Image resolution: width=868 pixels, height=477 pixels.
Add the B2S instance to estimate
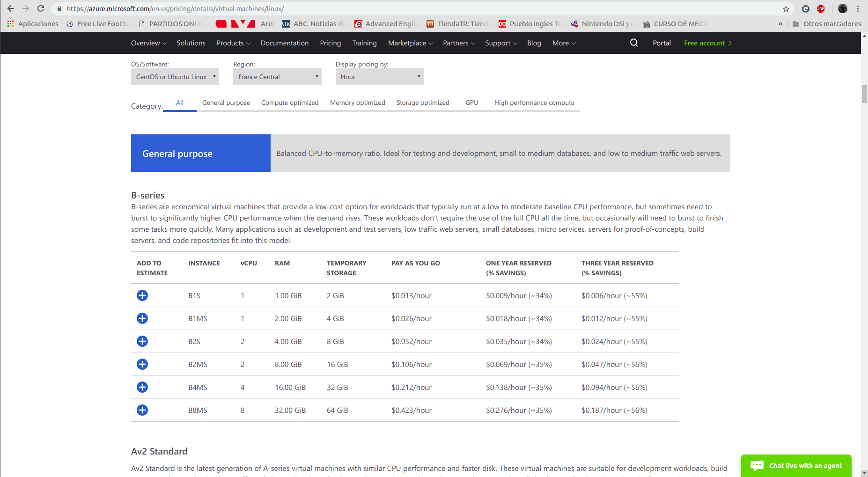(x=142, y=341)
